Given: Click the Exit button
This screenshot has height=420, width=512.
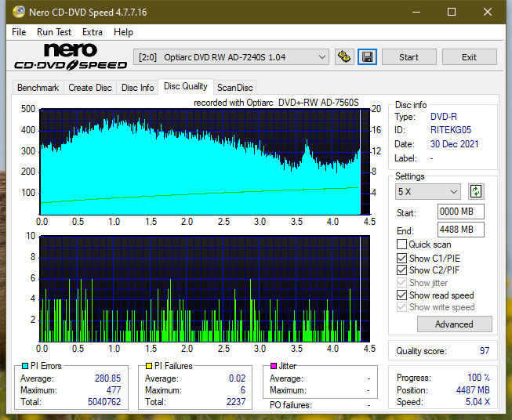Looking at the screenshot, I should [x=469, y=57].
